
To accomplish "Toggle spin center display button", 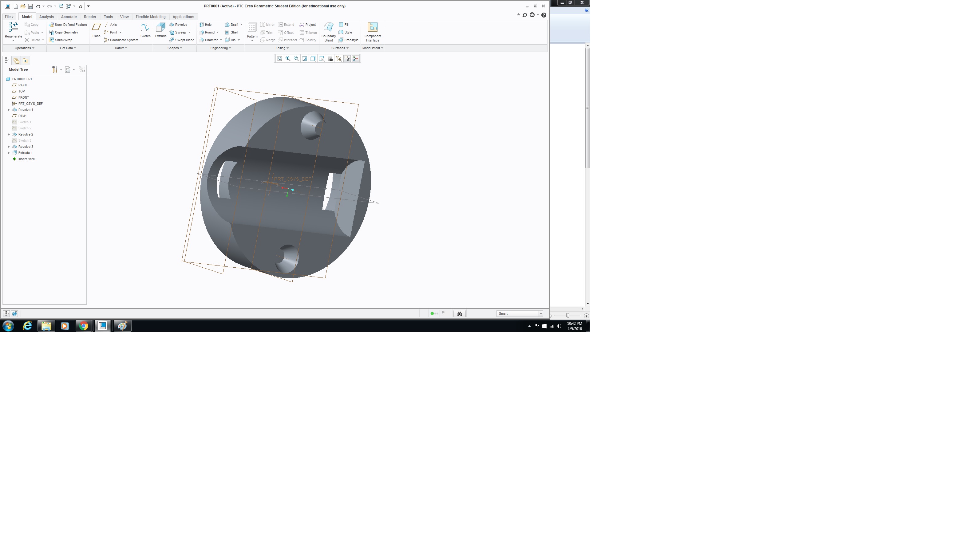I will [x=355, y=59].
